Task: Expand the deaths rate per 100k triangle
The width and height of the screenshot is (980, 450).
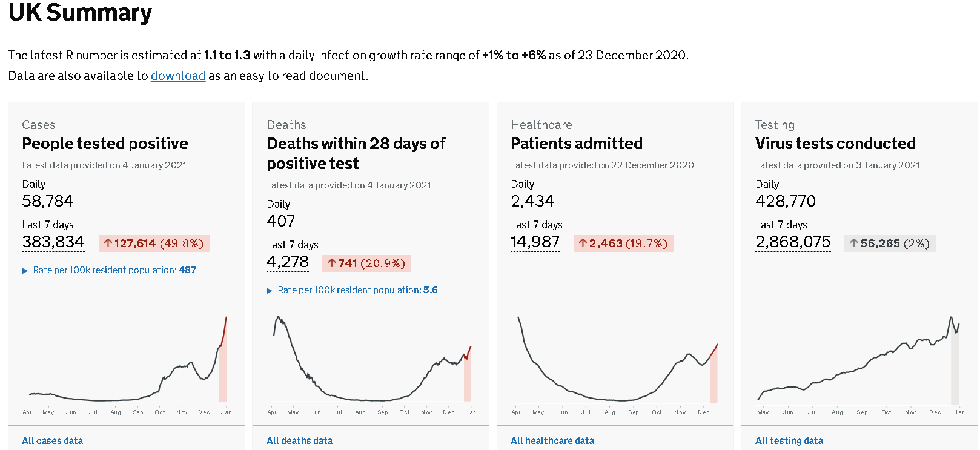Action: [x=270, y=291]
